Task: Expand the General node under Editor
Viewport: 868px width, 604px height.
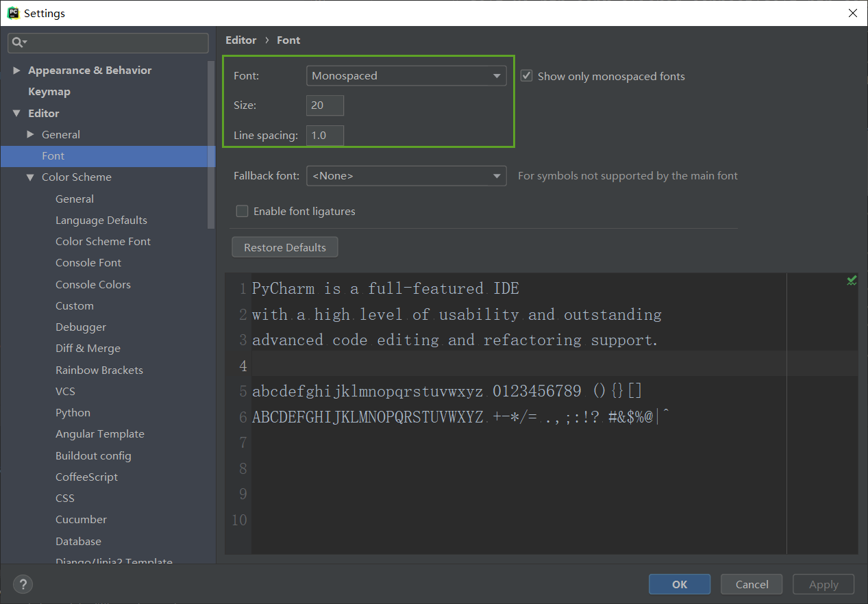Action: (30, 134)
